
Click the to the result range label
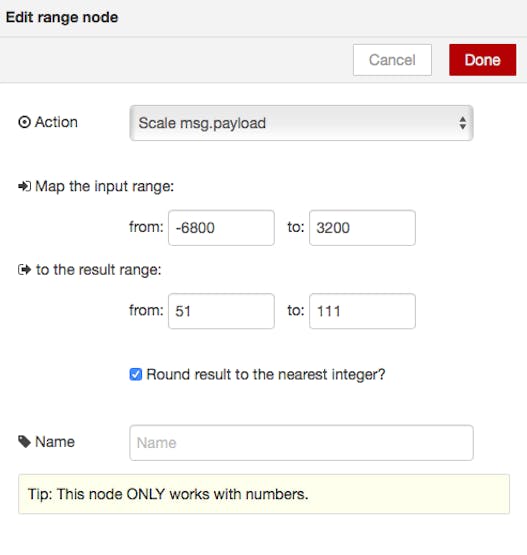[99, 270]
